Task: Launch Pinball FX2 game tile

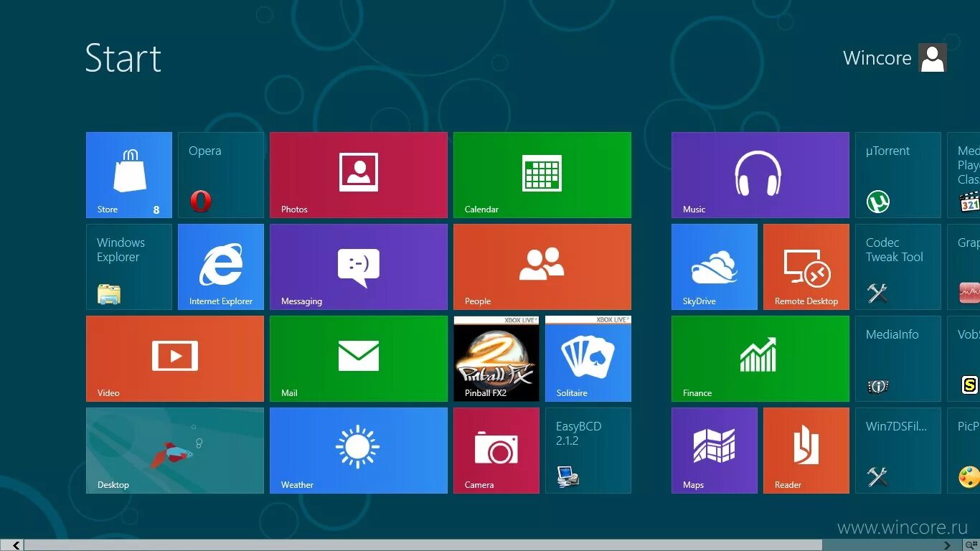Action: tap(496, 359)
